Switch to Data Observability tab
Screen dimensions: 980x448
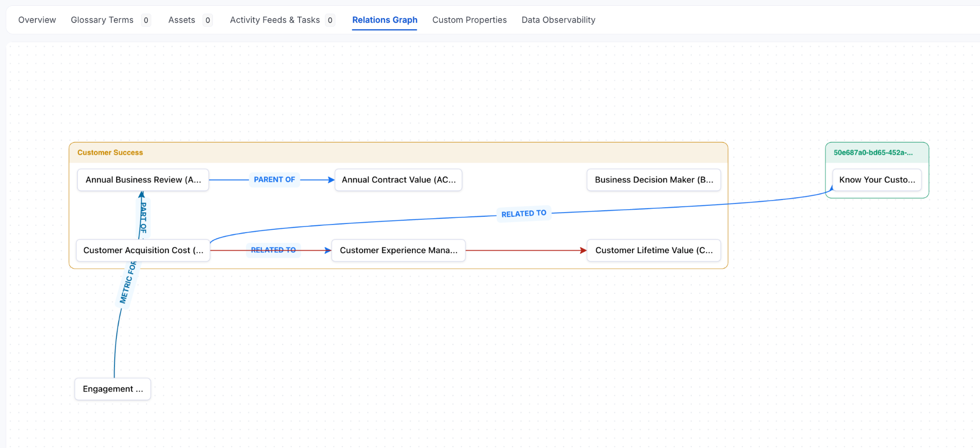558,20
